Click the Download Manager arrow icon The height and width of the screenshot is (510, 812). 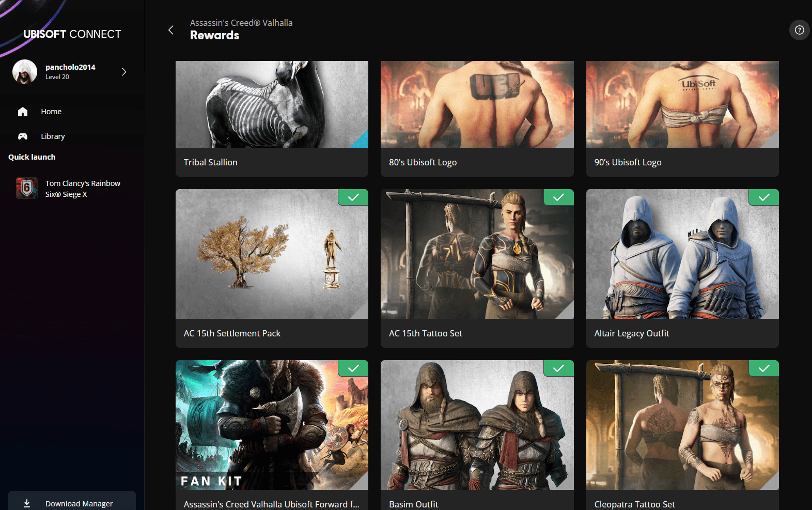[27, 503]
